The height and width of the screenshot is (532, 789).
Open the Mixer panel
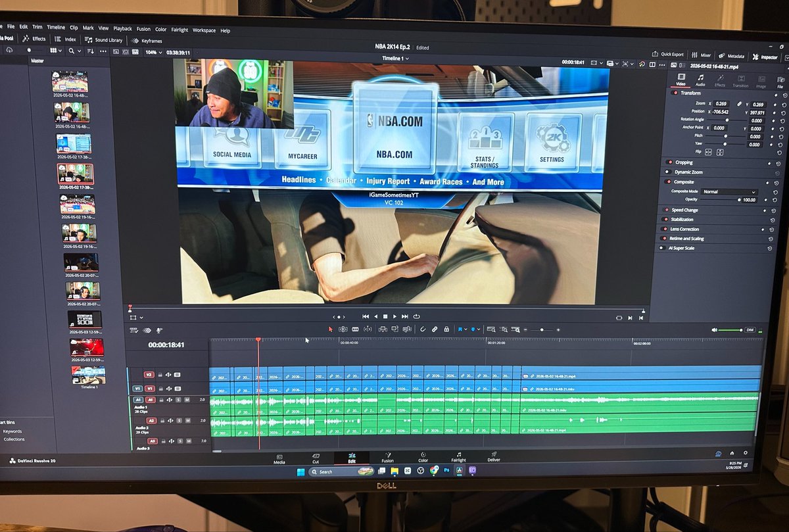pyautogui.click(x=702, y=55)
